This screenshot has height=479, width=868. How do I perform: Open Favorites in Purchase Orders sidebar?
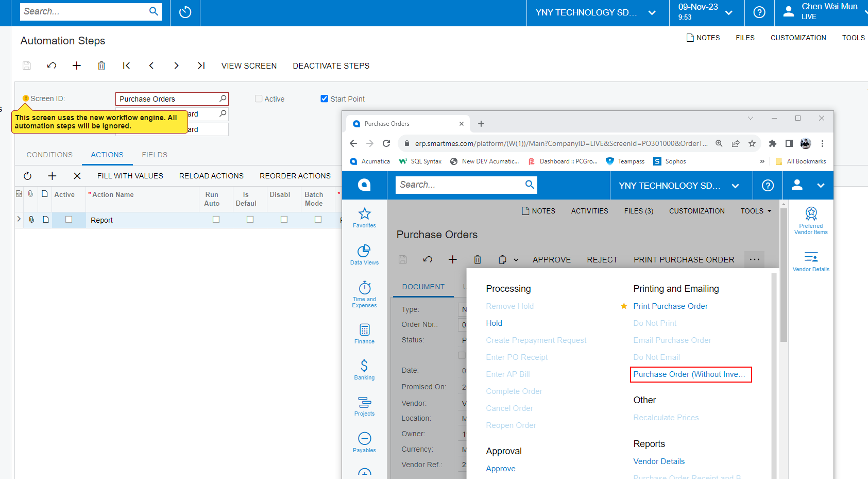[x=364, y=218]
